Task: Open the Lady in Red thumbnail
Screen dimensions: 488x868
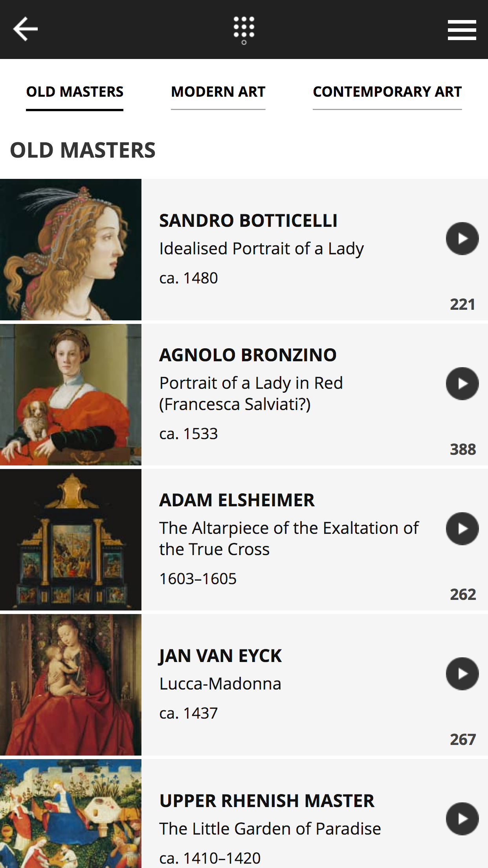Action: tap(71, 395)
